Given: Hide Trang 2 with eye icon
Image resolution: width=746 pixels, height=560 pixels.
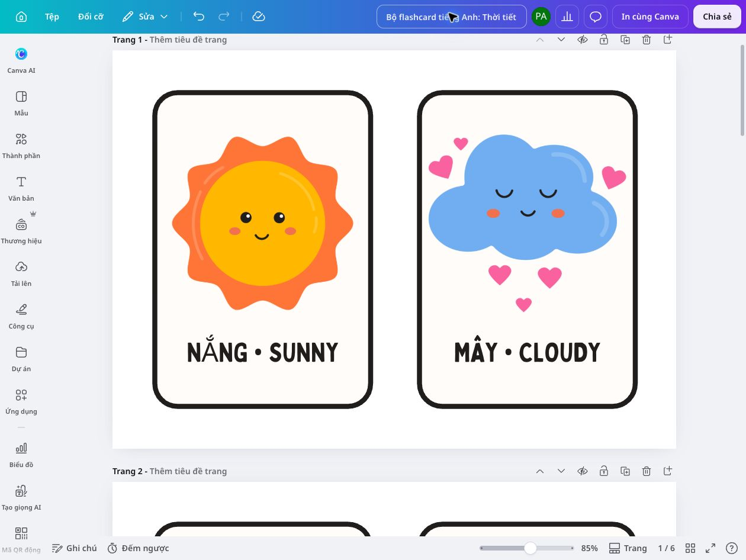Looking at the screenshot, I should (x=583, y=471).
